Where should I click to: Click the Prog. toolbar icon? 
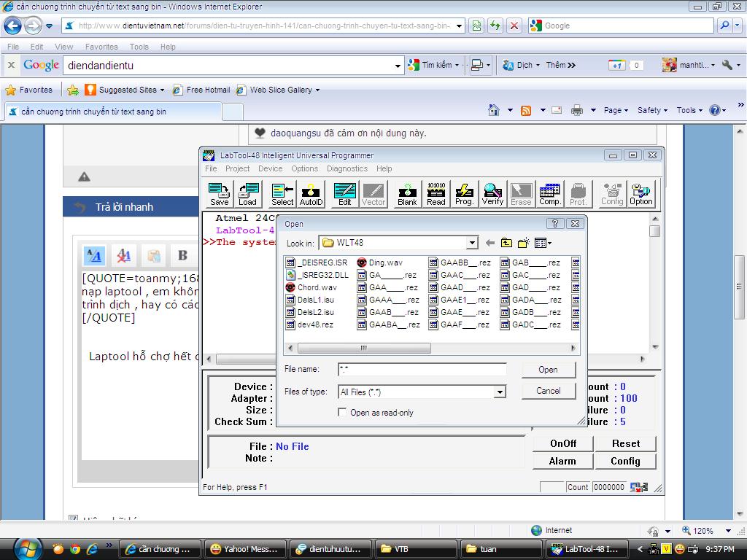click(x=464, y=194)
